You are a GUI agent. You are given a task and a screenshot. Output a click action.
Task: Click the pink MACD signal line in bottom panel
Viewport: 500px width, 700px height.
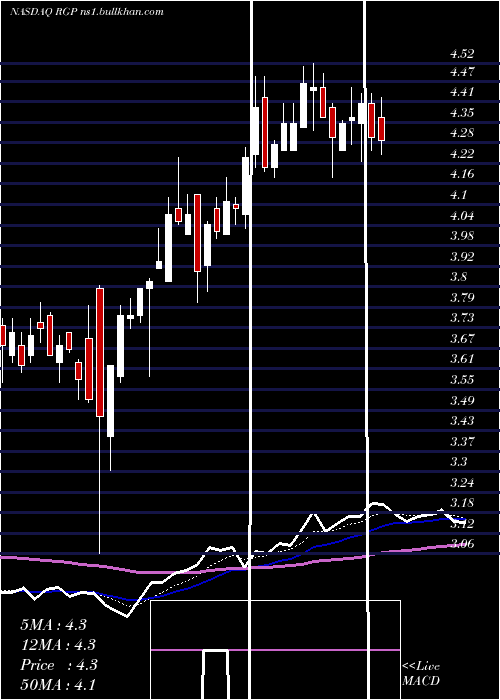pos(275,650)
